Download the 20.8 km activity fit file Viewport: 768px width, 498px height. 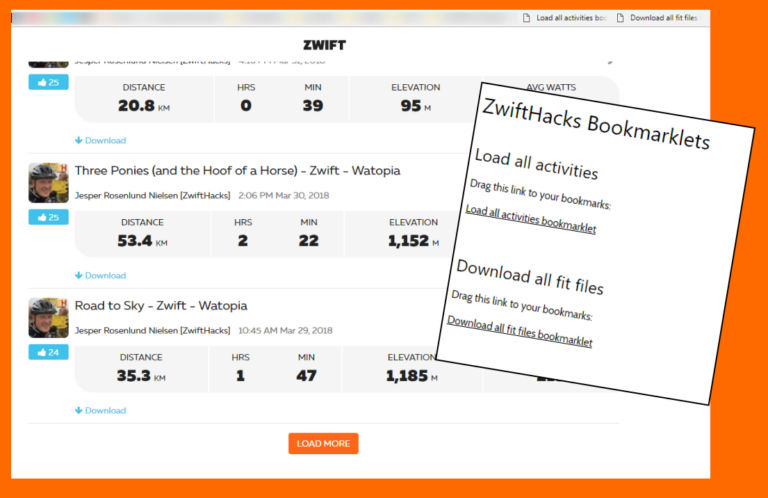coord(100,141)
